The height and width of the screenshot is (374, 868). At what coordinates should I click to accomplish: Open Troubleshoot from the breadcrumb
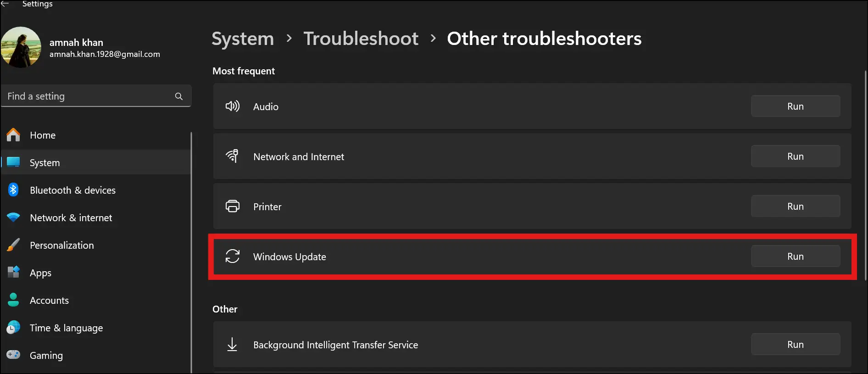click(x=361, y=39)
